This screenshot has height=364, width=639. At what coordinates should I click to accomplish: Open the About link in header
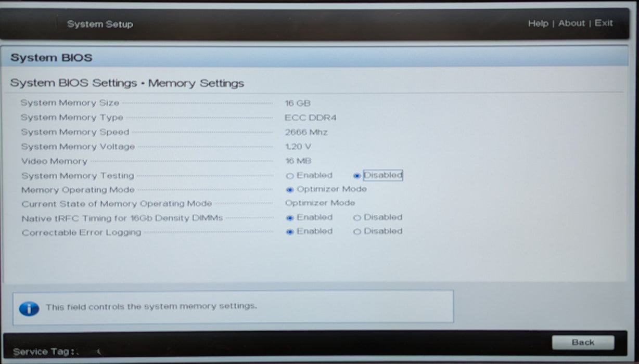pos(571,23)
